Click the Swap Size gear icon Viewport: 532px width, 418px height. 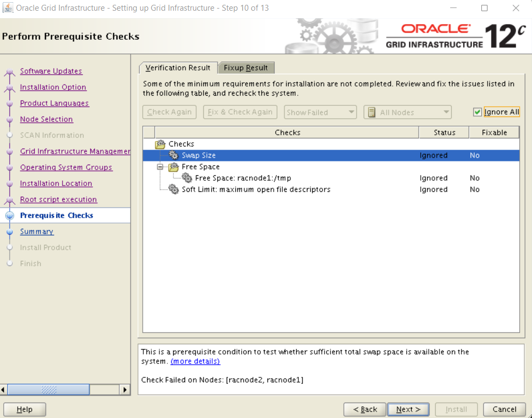pyautogui.click(x=173, y=156)
